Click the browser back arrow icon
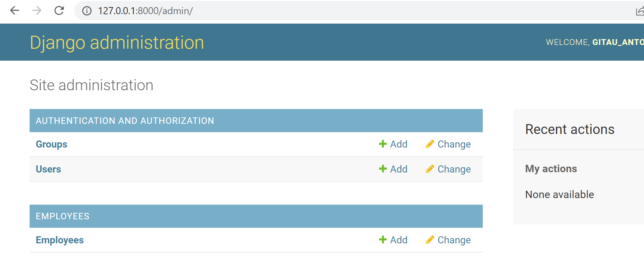 pyautogui.click(x=14, y=11)
